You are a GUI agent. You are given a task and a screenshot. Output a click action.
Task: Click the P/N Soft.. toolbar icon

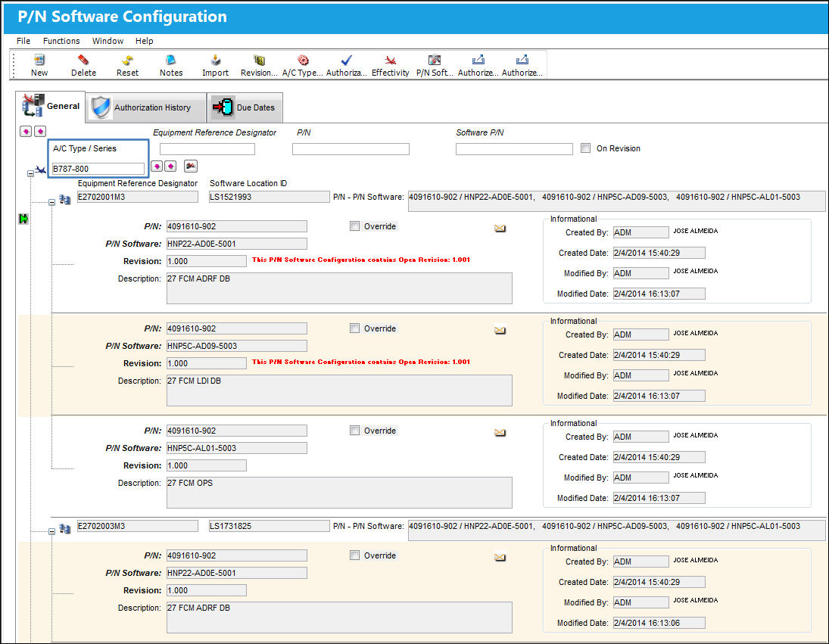pos(434,61)
